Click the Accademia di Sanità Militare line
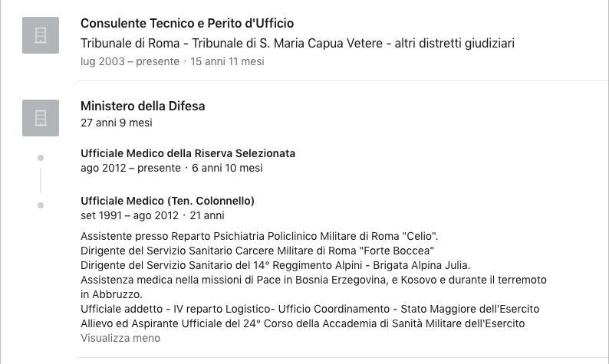The image size is (609, 364). click(303, 323)
